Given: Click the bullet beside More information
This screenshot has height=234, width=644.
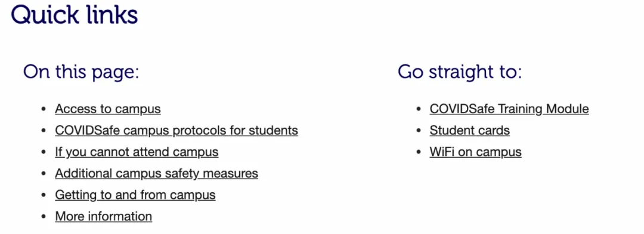Looking at the screenshot, I should pyautogui.click(x=44, y=216).
